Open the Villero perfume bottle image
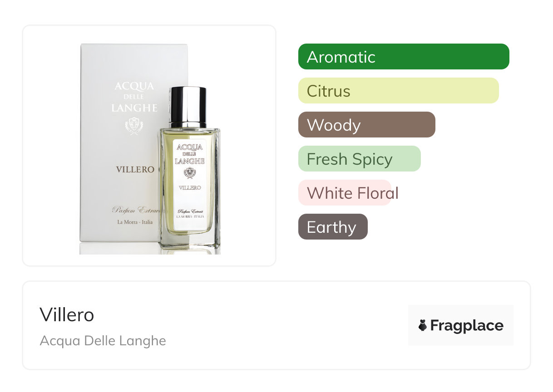The height and width of the screenshot is (392, 553). (x=189, y=170)
